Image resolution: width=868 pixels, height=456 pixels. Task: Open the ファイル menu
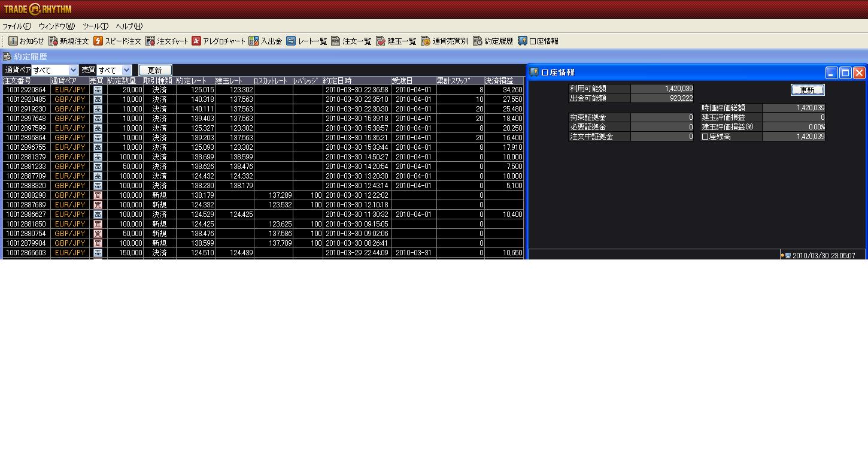(17, 26)
